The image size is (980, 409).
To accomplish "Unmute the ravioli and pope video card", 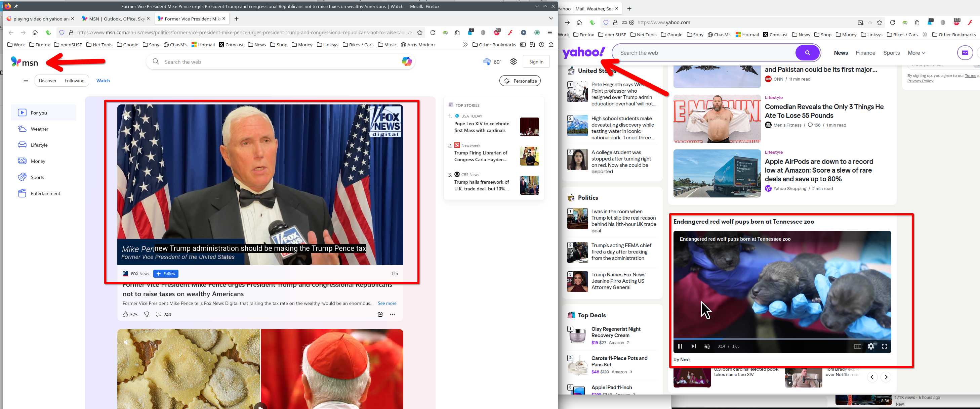I will tap(126, 342).
